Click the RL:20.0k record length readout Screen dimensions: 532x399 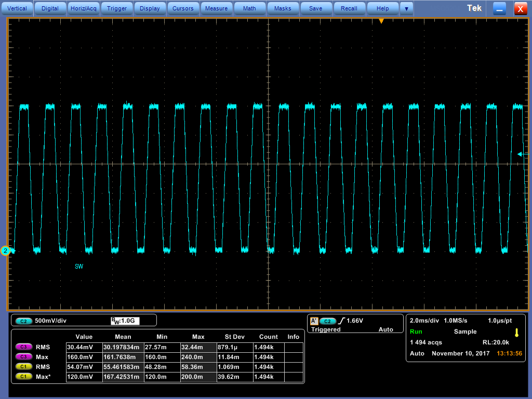tap(496, 342)
